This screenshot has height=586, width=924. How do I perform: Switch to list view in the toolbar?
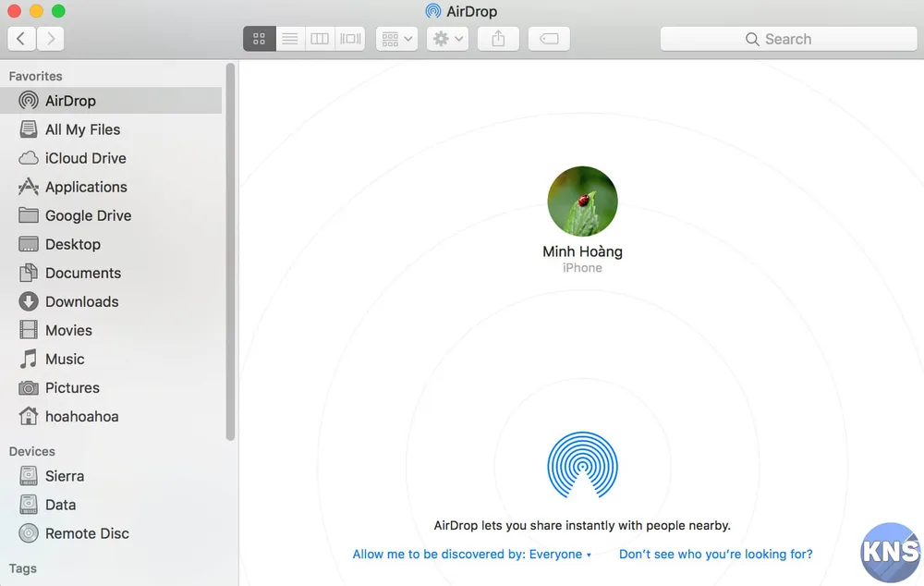pos(289,38)
